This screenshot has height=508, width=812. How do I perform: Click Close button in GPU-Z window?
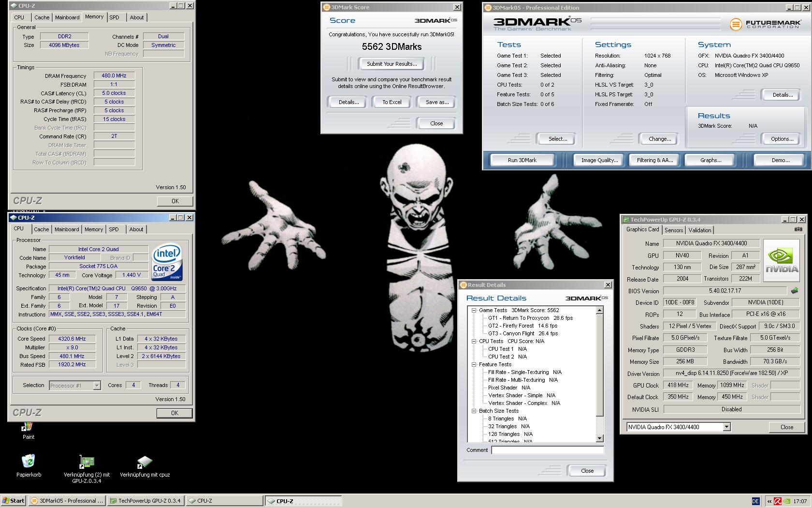tap(786, 427)
